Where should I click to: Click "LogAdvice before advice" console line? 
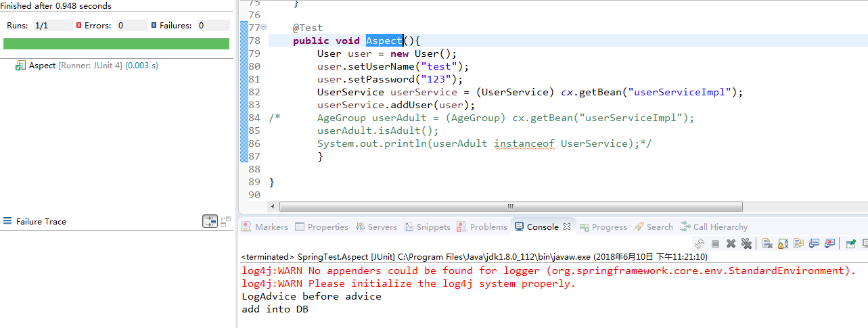pyautogui.click(x=312, y=296)
